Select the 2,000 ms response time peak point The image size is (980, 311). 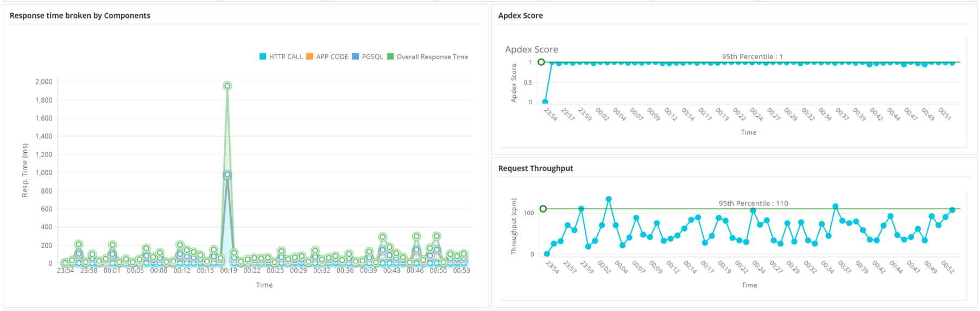(227, 86)
